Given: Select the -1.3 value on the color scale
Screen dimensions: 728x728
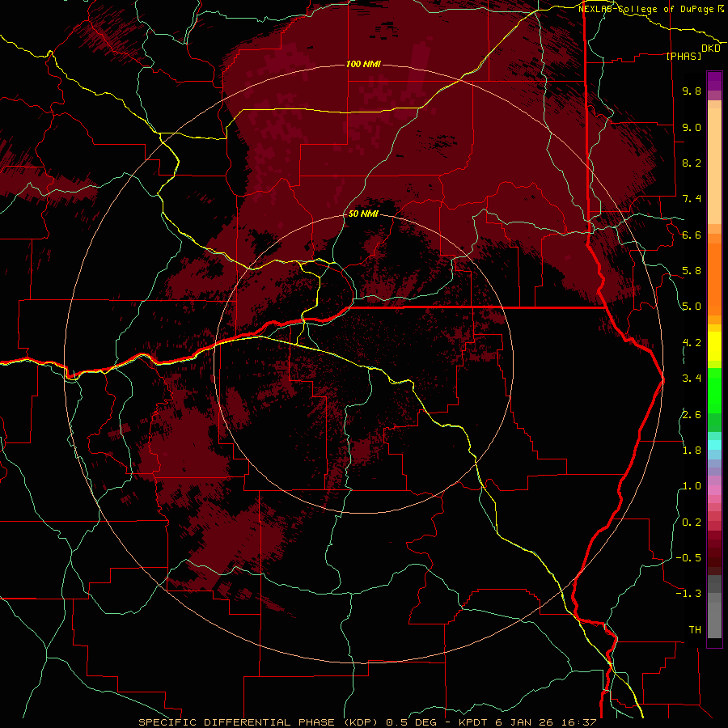Looking at the screenshot, I should [x=688, y=594].
